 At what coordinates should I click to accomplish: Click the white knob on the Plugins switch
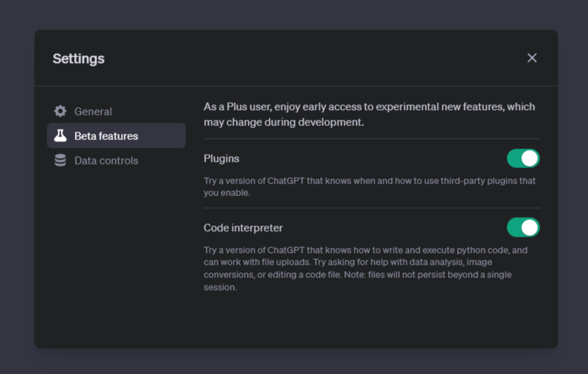tap(529, 158)
